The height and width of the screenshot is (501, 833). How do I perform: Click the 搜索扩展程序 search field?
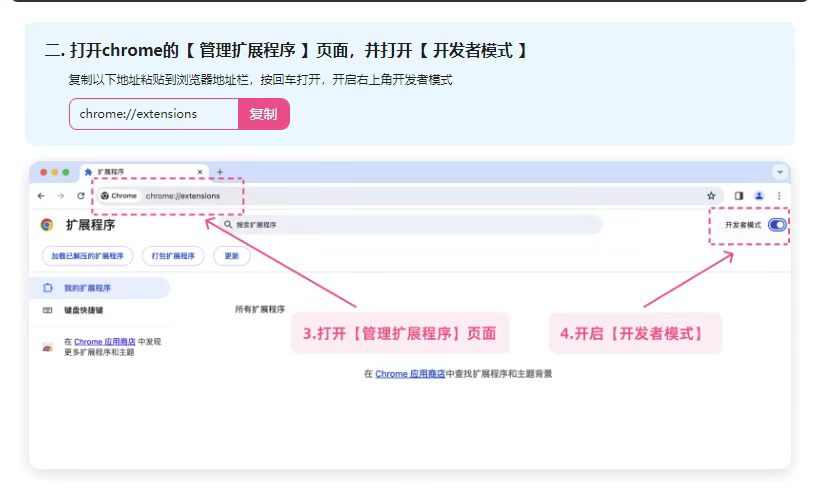(x=409, y=225)
